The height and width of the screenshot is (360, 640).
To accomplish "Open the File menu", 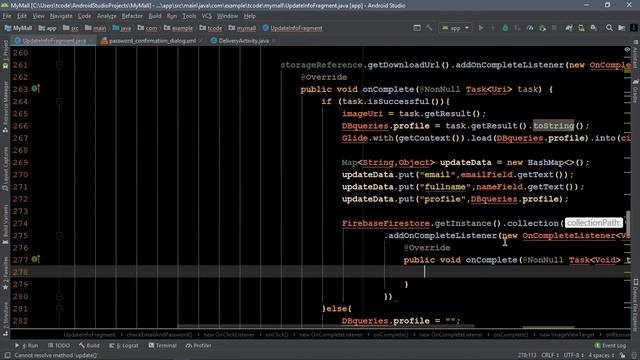I will click(7, 16).
